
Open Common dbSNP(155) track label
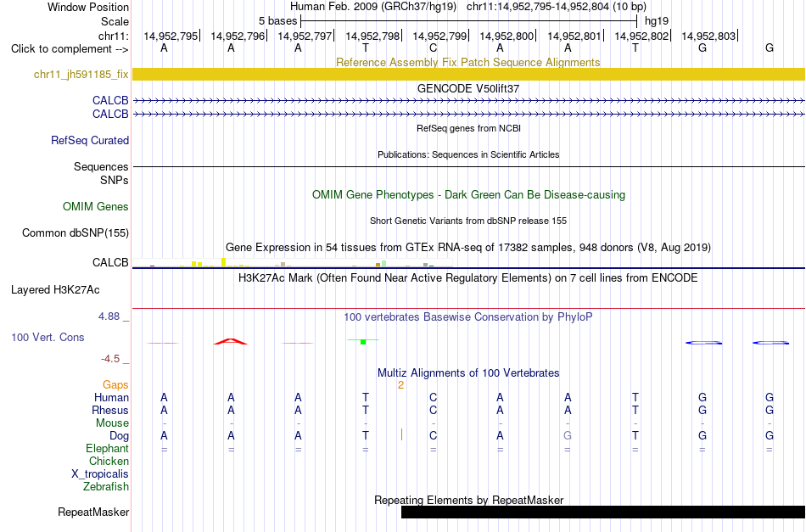(76, 232)
